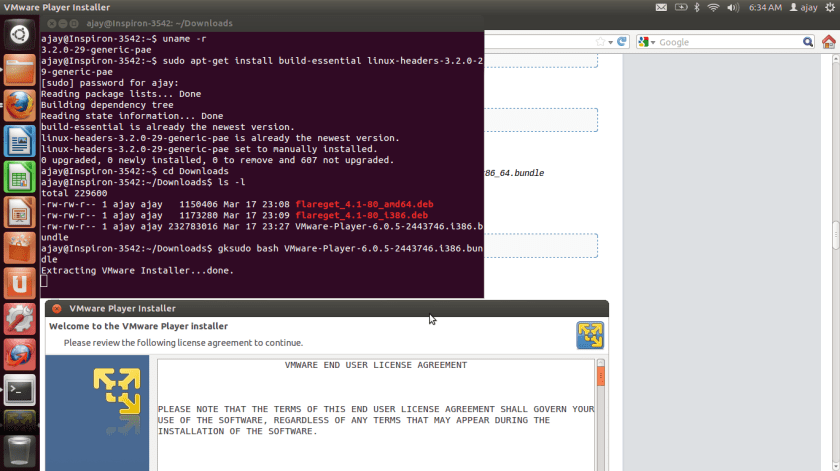Open the ajay user menu
The width and height of the screenshot is (840, 471).
pyautogui.click(x=804, y=8)
